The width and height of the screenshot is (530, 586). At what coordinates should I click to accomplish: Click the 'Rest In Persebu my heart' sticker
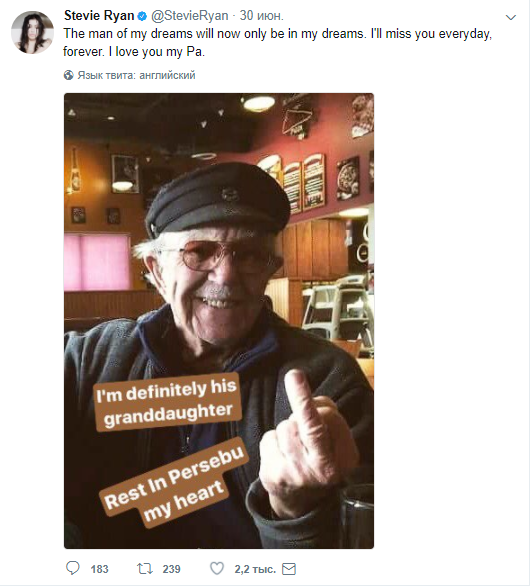click(174, 483)
